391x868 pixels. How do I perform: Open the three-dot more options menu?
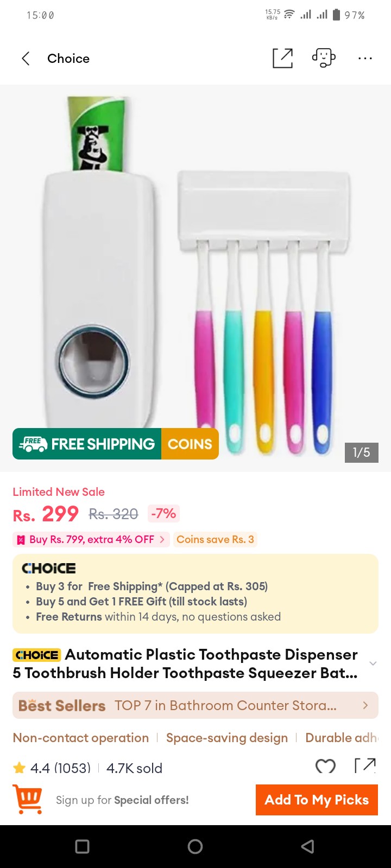coord(365,58)
